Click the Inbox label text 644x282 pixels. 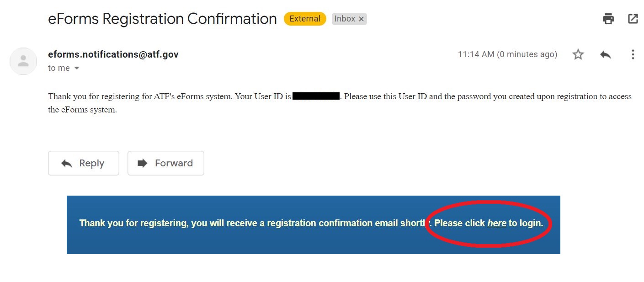[345, 19]
